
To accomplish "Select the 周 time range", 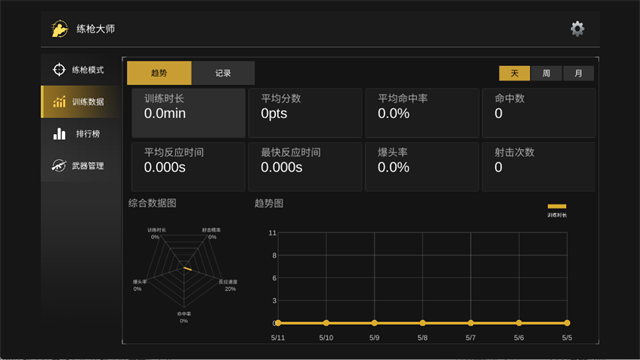I will [546, 73].
